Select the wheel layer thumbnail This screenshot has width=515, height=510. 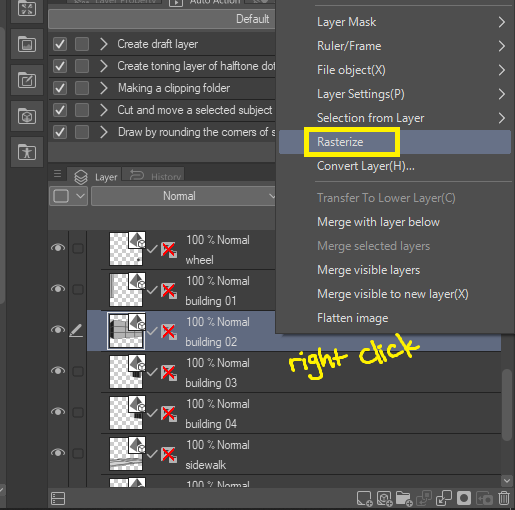coord(126,249)
